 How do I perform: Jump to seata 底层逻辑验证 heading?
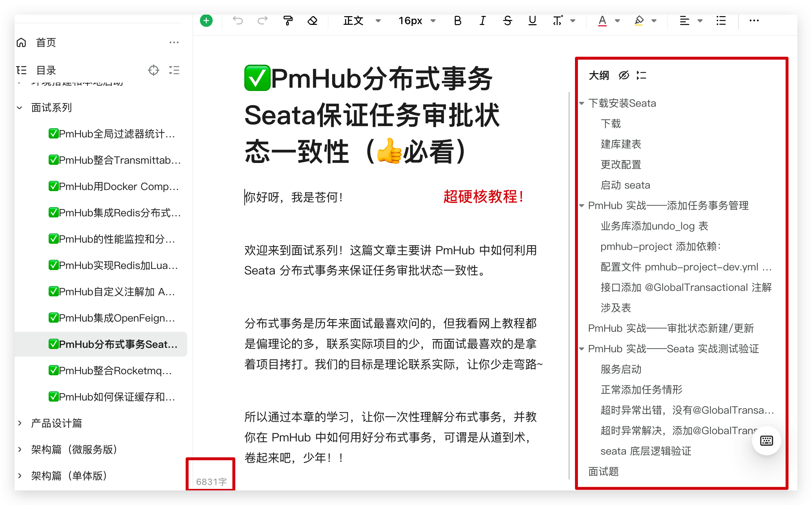pos(646,451)
